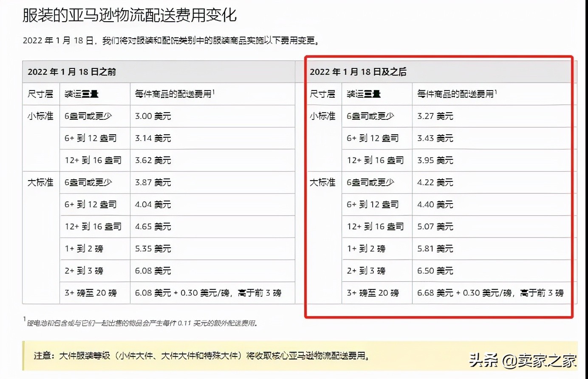Click 2+ 到 3 磅 in the 6.08 美元 row
Screen dimensions: 588x379
(84, 271)
